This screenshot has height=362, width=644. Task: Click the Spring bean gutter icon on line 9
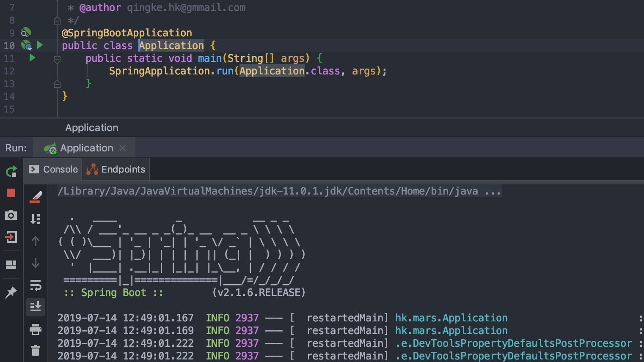tap(26, 33)
